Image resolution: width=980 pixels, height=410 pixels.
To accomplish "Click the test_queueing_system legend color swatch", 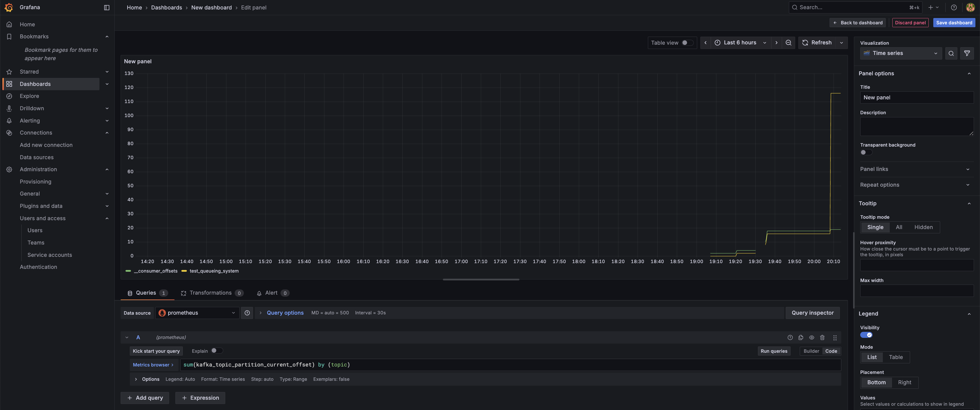I will coord(184,271).
